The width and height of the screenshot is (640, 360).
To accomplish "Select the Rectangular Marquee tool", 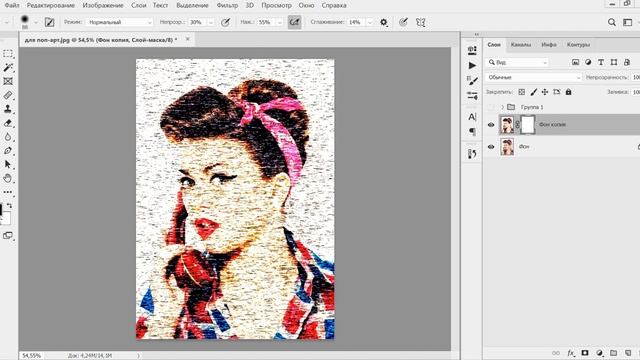I will pos(8,54).
